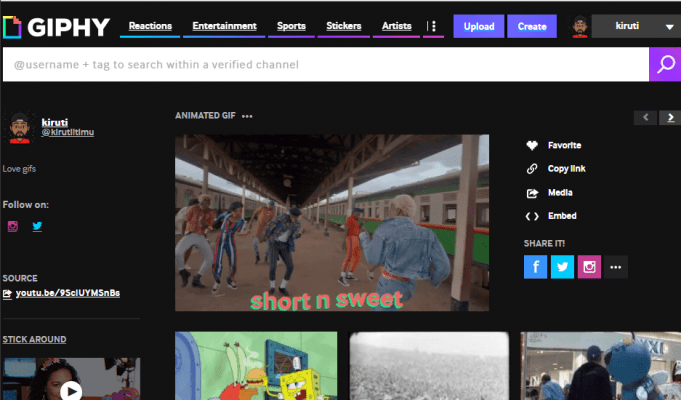Open kiruti profile avatar in sidebar
The height and width of the screenshot is (400, 681).
[x=19, y=128]
